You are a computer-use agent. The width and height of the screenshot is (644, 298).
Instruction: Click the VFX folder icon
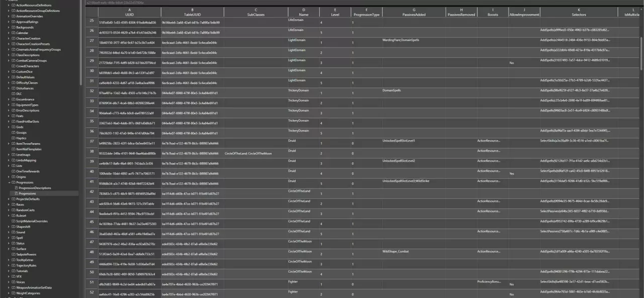14,276
